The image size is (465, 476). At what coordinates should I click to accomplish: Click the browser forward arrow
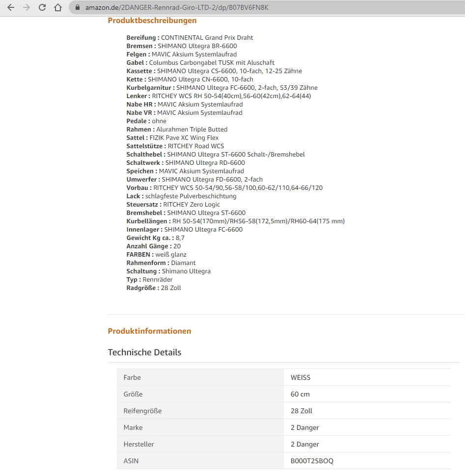pyautogui.click(x=27, y=7)
